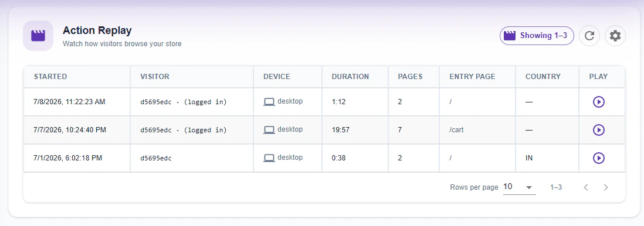Click the Action Replay heading

point(97,30)
